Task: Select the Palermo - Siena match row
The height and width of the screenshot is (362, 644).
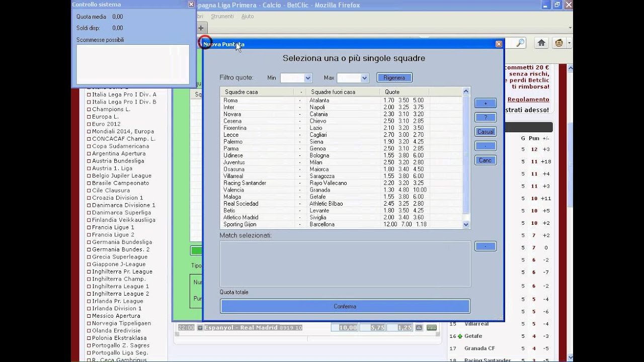Action: (x=341, y=142)
